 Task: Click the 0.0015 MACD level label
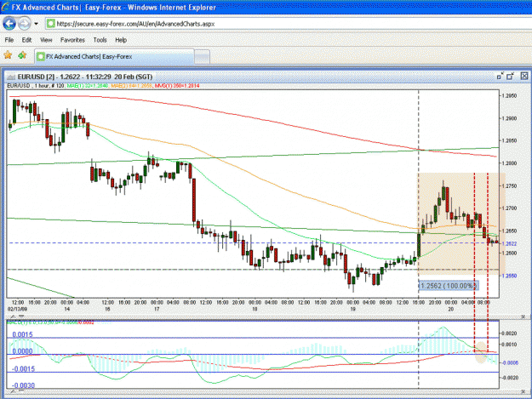22,334
